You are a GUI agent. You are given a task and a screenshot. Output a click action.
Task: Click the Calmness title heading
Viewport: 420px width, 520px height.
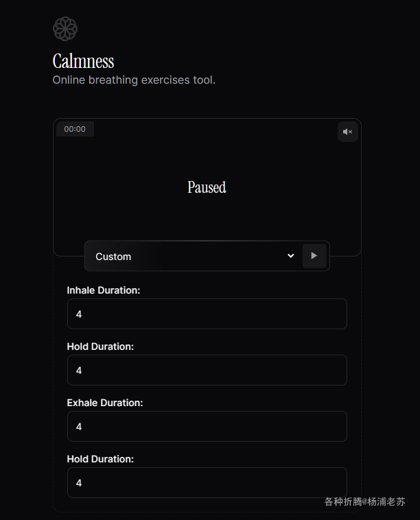[83, 61]
